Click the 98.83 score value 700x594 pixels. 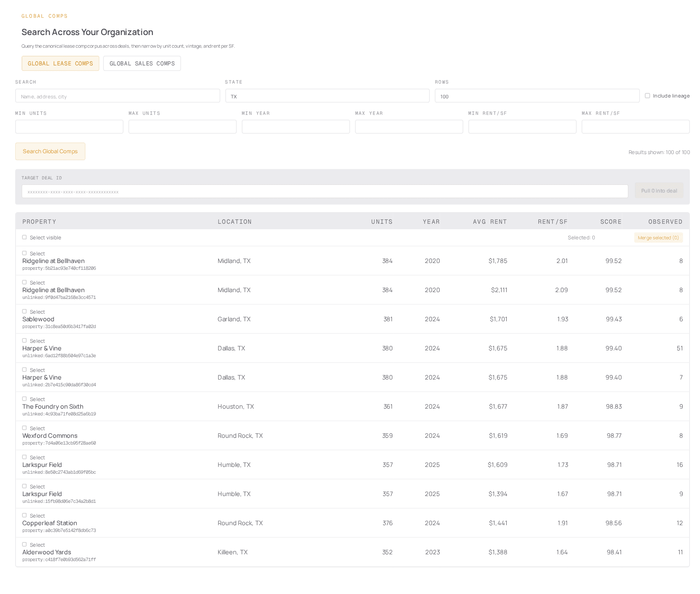(x=614, y=407)
